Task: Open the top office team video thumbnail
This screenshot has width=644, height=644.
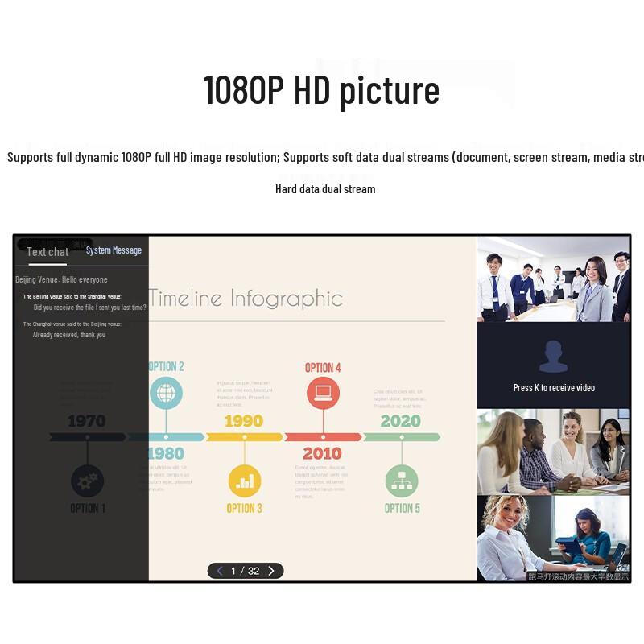Action: click(x=553, y=279)
